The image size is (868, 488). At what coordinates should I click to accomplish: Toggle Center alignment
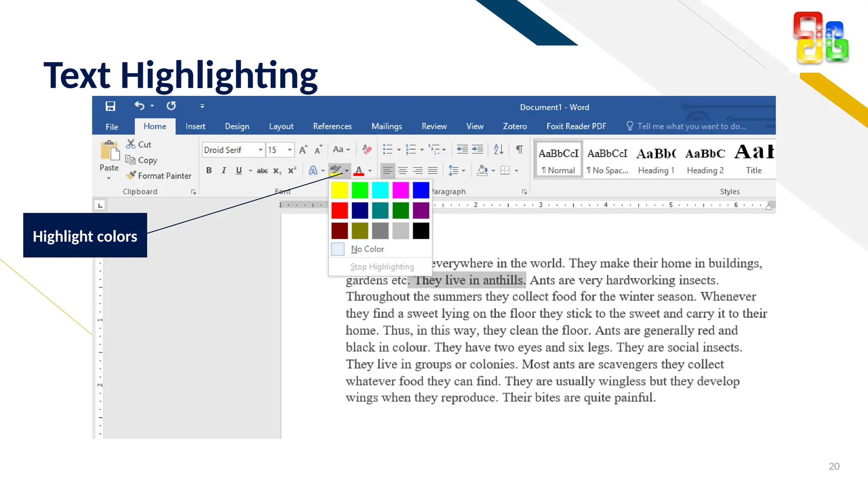tap(403, 170)
